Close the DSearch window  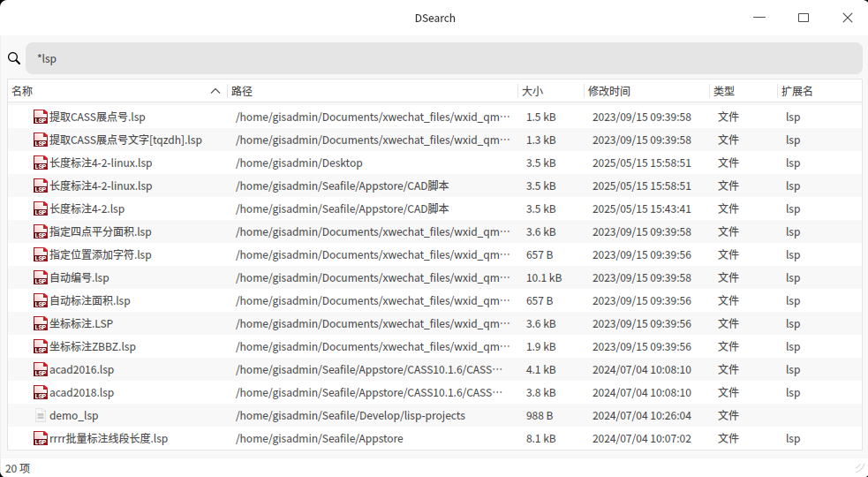click(x=848, y=18)
